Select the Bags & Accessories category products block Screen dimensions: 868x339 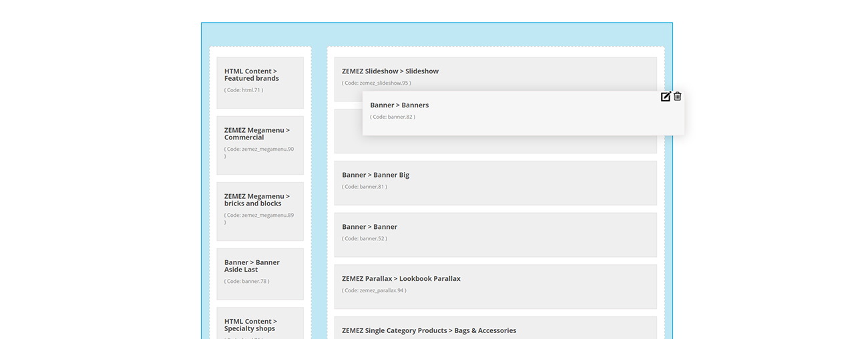[495, 328]
